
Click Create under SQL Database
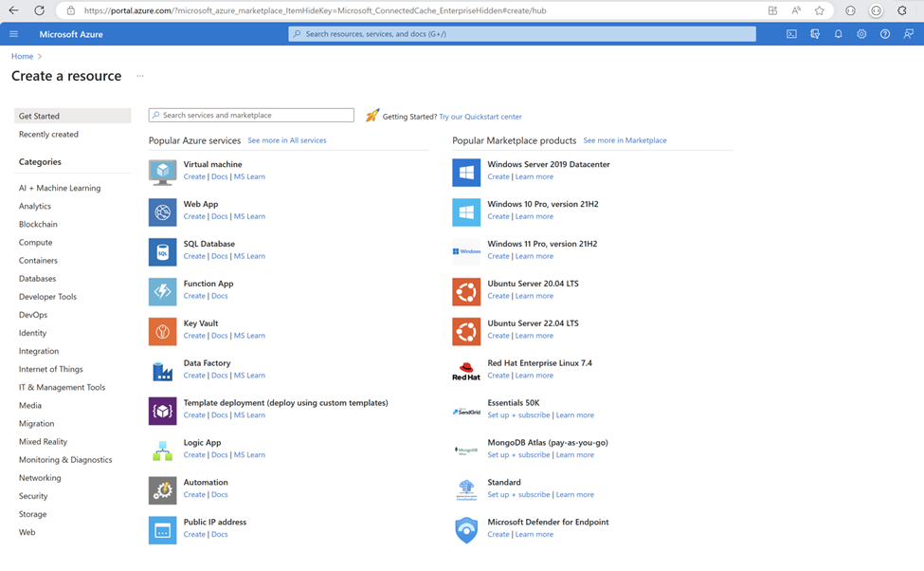point(194,256)
